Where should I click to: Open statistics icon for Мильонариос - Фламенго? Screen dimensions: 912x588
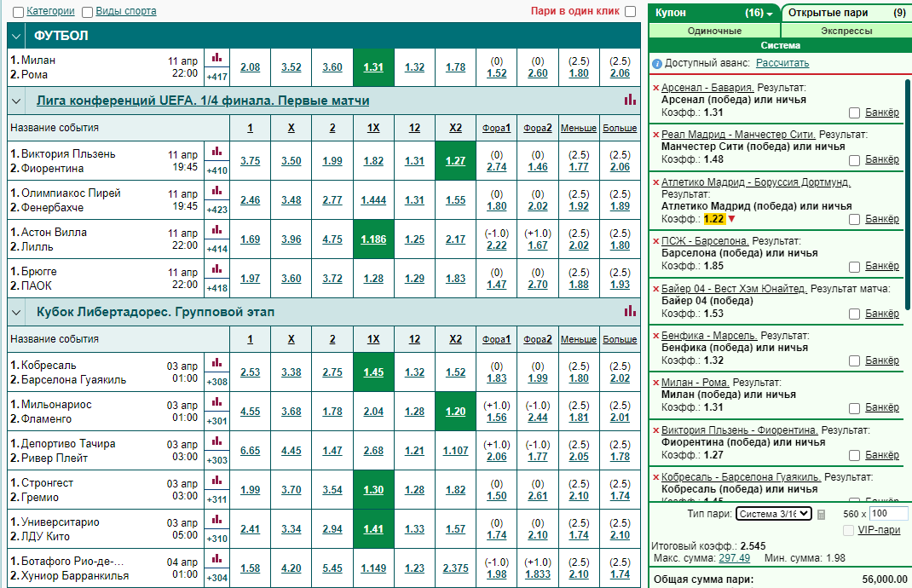click(x=217, y=402)
